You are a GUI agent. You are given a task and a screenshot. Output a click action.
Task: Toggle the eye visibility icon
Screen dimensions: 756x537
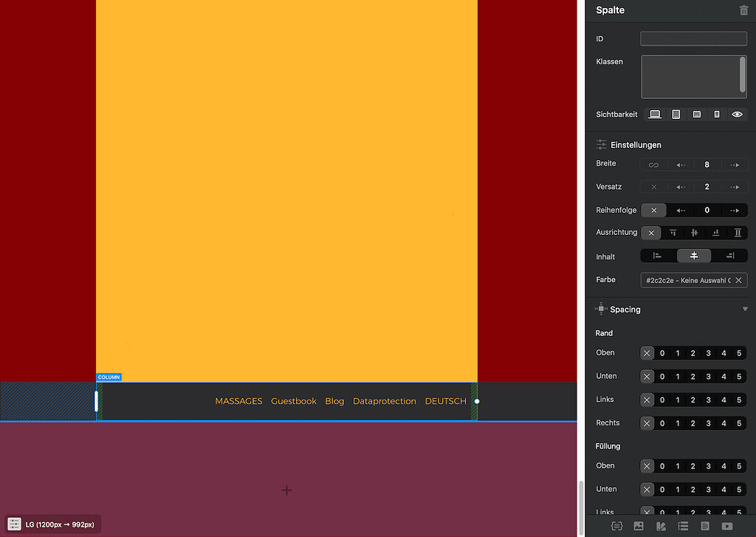tap(736, 114)
